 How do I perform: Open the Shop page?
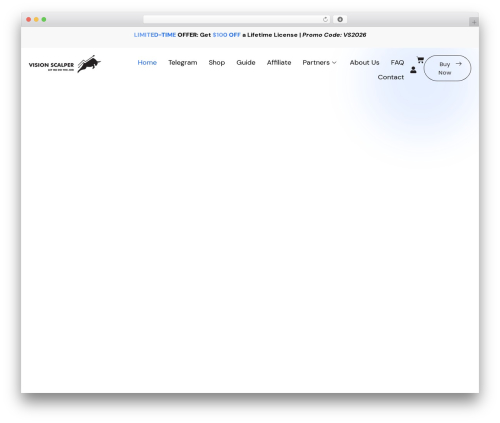click(217, 63)
